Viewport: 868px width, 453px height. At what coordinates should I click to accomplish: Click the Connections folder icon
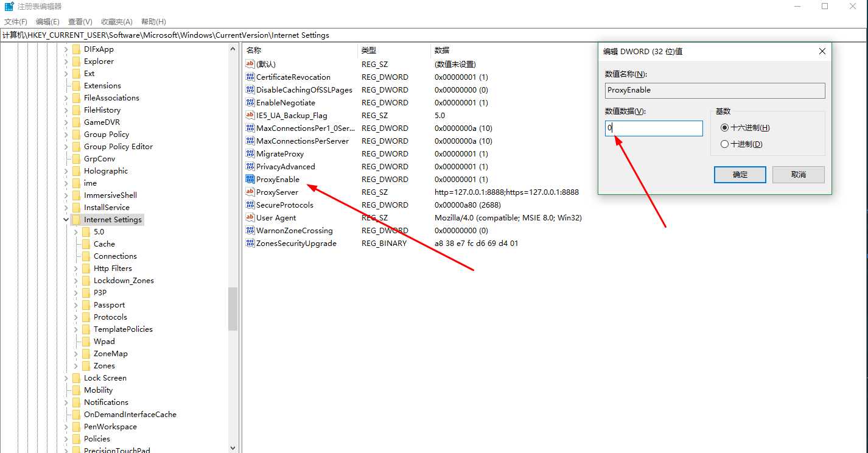[x=86, y=256]
